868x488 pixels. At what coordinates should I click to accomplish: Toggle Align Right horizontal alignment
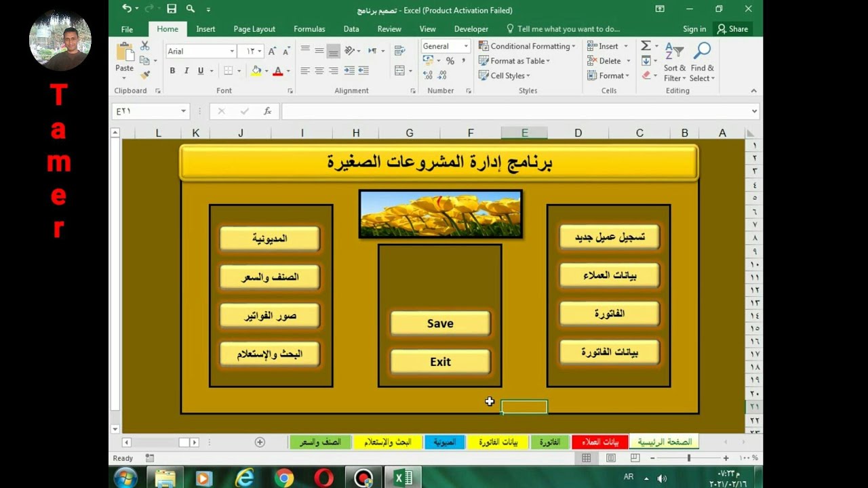coord(334,70)
